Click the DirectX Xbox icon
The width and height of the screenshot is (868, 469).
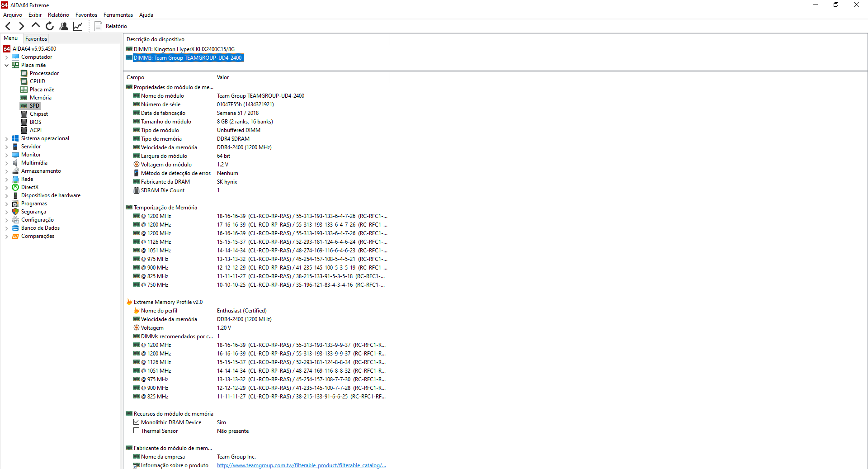coord(15,187)
